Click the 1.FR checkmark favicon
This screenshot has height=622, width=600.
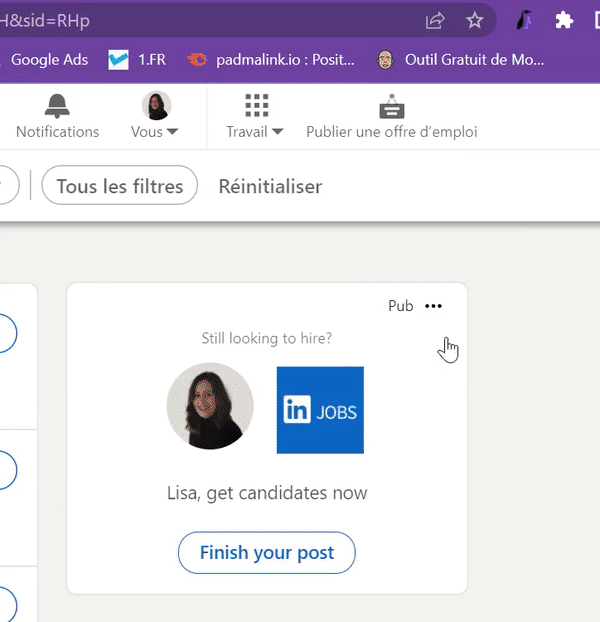point(118,60)
